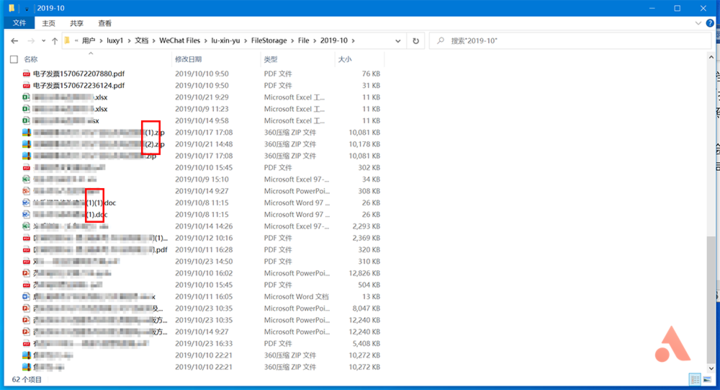
Task: Open address bar history dropdown
Action: (398, 41)
